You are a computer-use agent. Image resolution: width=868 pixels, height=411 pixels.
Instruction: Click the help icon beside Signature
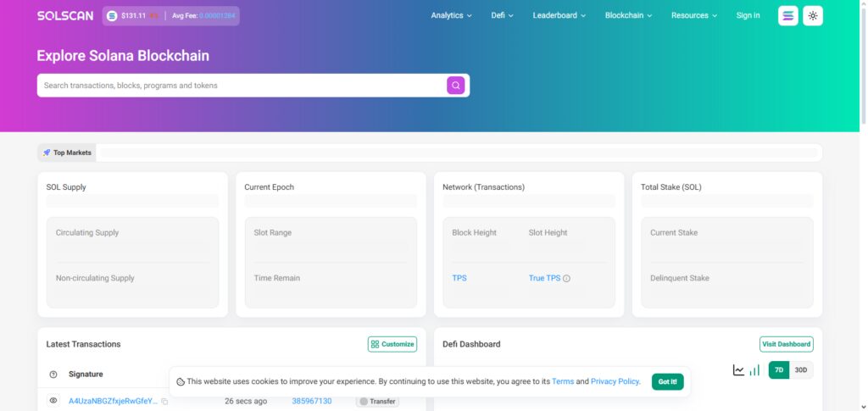[53, 375]
